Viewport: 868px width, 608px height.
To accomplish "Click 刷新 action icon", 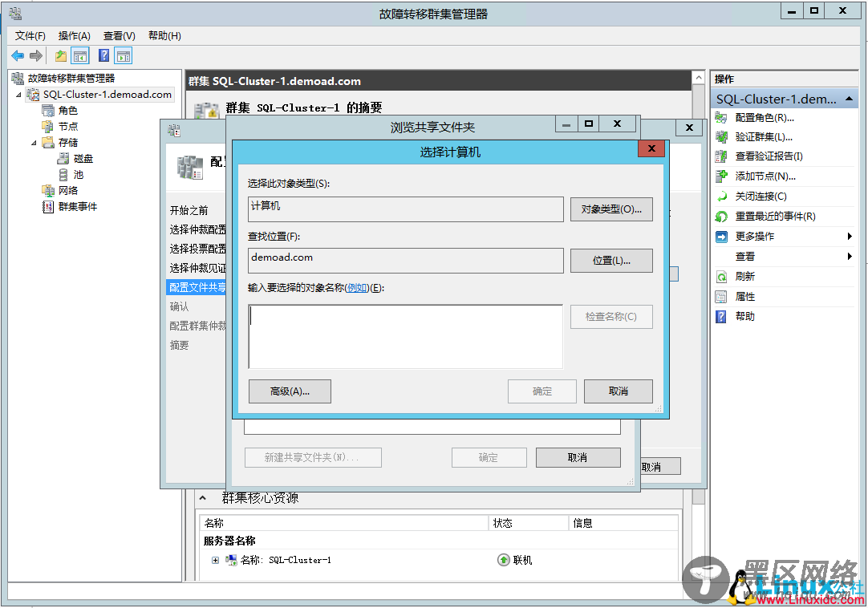I will tap(721, 277).
